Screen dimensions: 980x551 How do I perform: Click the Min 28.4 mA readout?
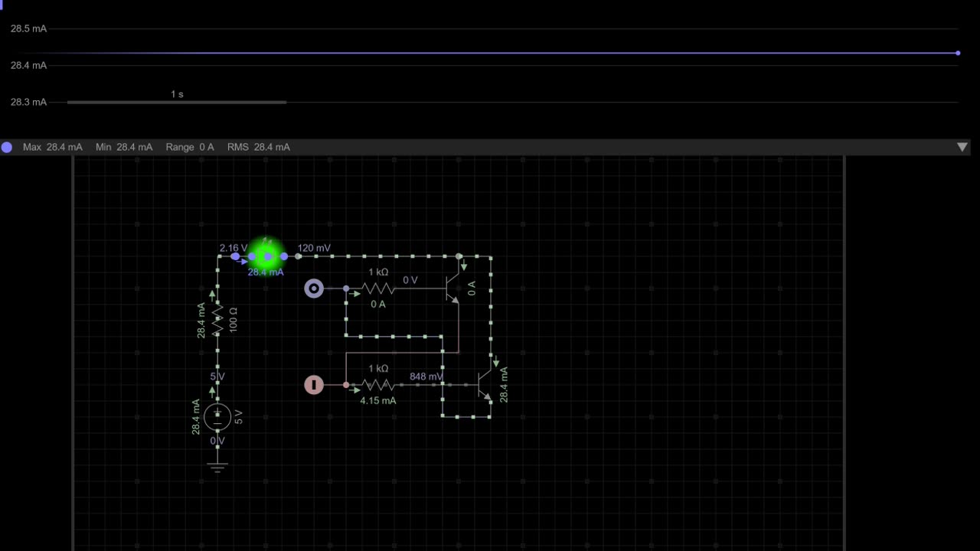pyautogui.click(x=124, y=147)
